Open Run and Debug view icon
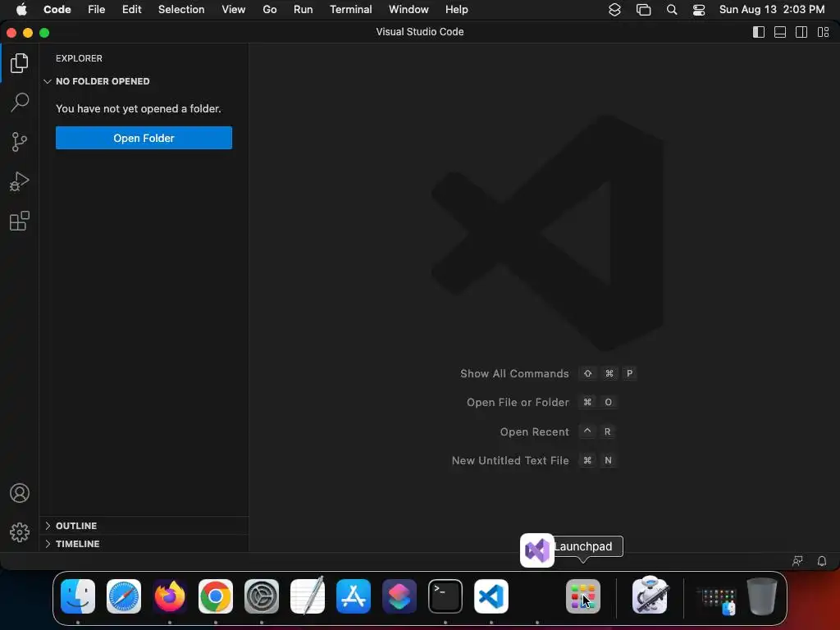840x630 pixels. pos(20,181)
